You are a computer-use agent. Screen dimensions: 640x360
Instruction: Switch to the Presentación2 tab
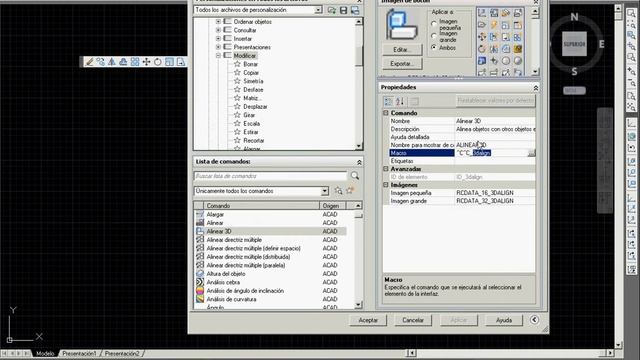[x=122, y=353]
